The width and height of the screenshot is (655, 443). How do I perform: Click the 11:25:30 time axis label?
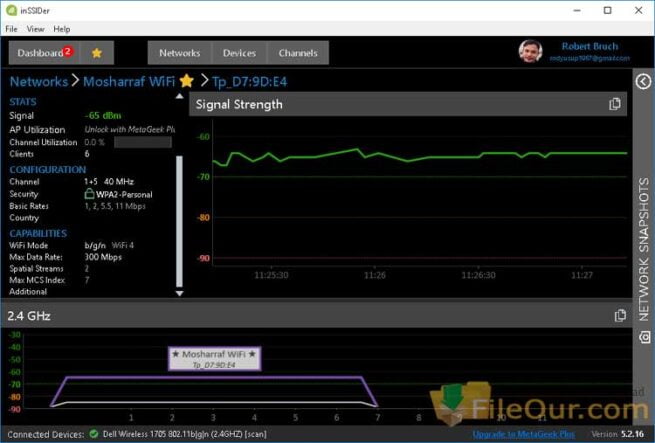tap(271, 275)
